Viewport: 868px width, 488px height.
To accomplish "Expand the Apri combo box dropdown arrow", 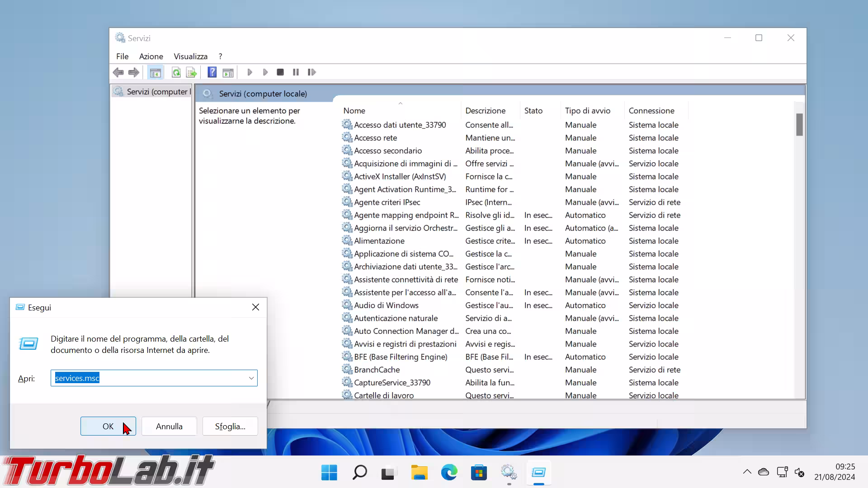I will click(x=251, y=378).
